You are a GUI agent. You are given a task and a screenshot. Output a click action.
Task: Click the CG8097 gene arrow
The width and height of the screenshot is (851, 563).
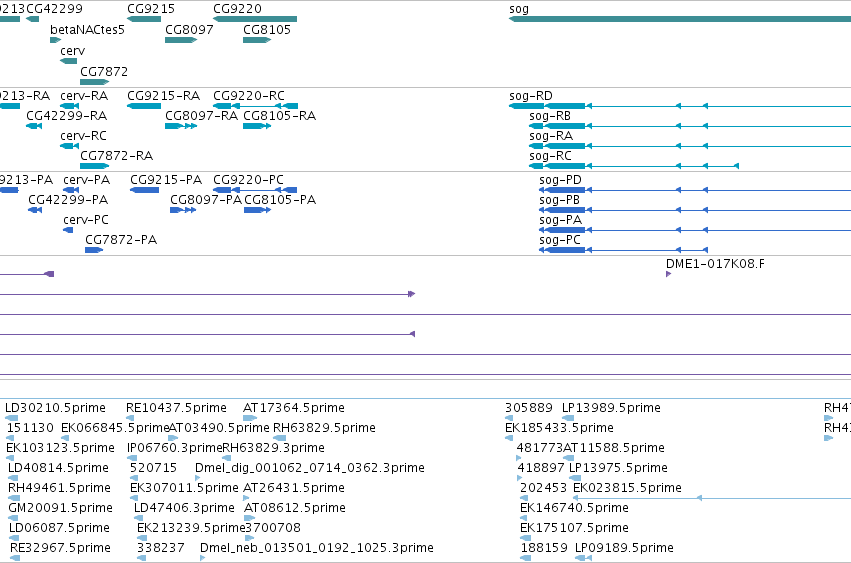(181, 40)
